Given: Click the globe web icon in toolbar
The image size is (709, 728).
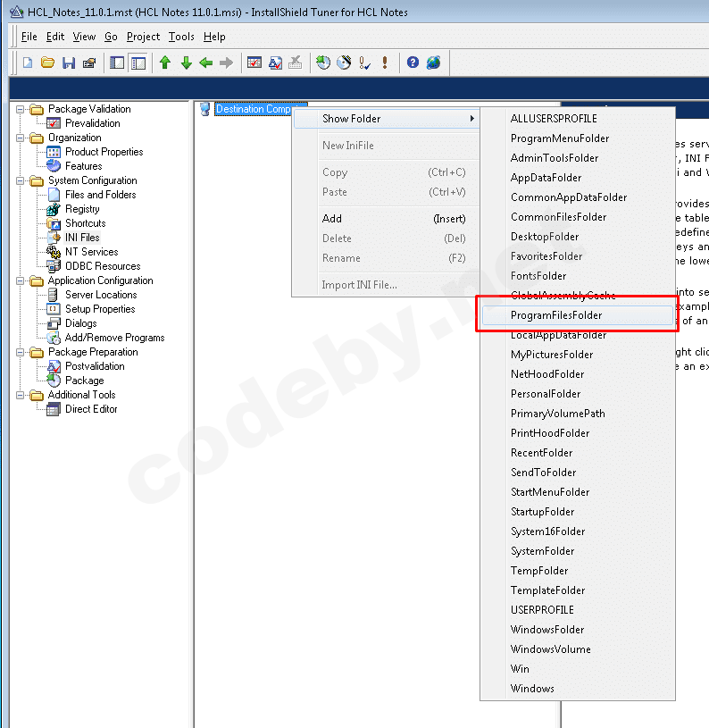Looking at the screenshot, I should 433,63.
